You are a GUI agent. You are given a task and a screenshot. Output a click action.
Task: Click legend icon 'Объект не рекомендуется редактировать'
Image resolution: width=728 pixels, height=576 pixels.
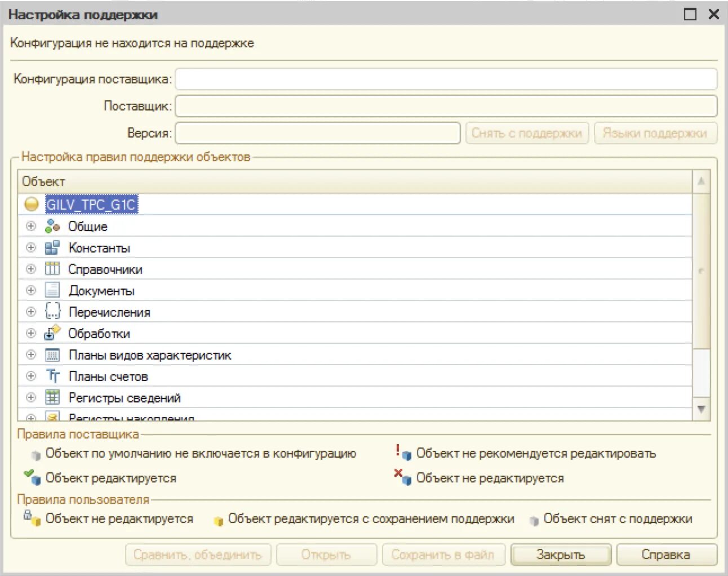tap(403, 453)
